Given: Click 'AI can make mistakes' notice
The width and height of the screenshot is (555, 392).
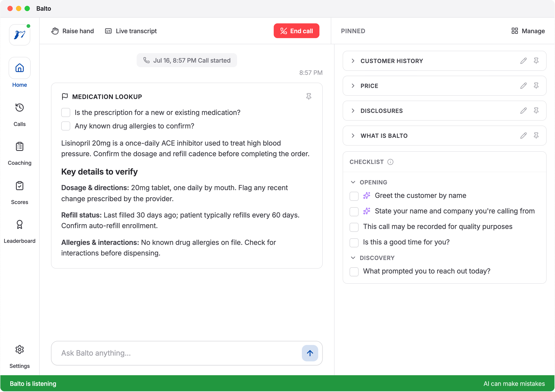Looking at the screenshot, I should [x=514, y=383].
